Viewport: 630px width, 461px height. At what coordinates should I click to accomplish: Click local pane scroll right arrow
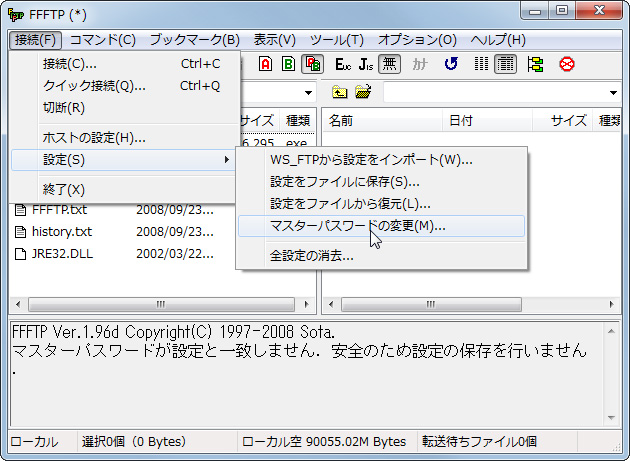(307, 304)
